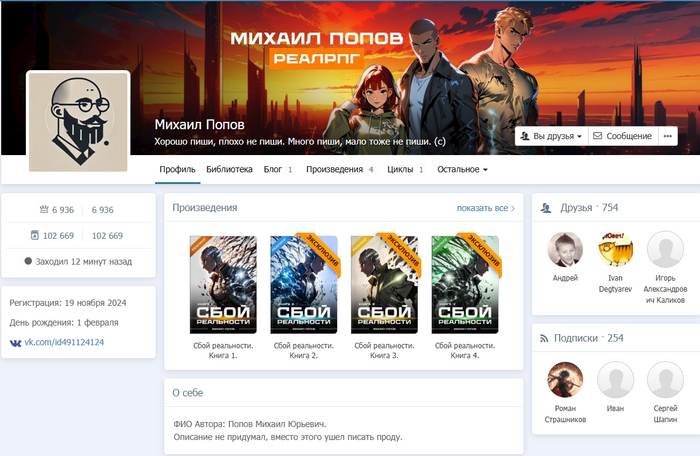Open the Сбой реальности Книга 1 cover
Screen dimensions: 700x456
point(223,284)
